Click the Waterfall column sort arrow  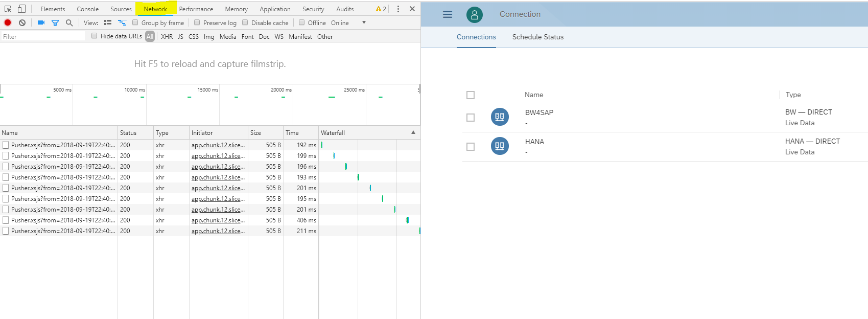413,132
